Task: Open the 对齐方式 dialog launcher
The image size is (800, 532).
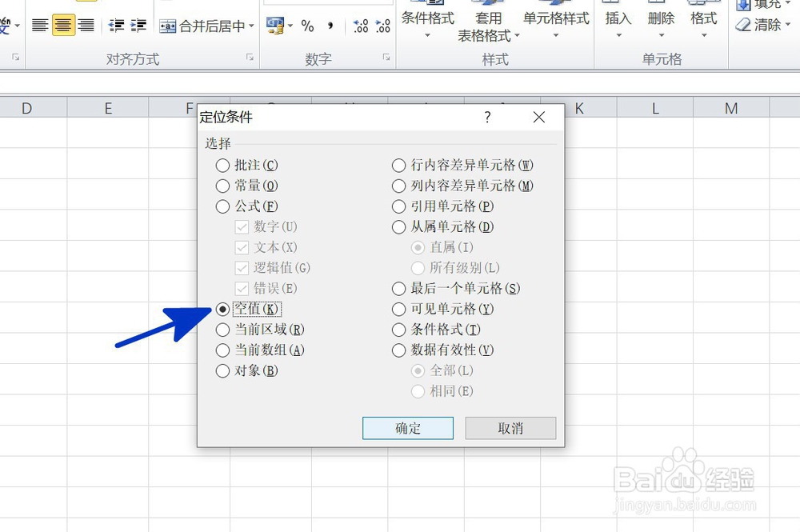Action: pos(249,58)
